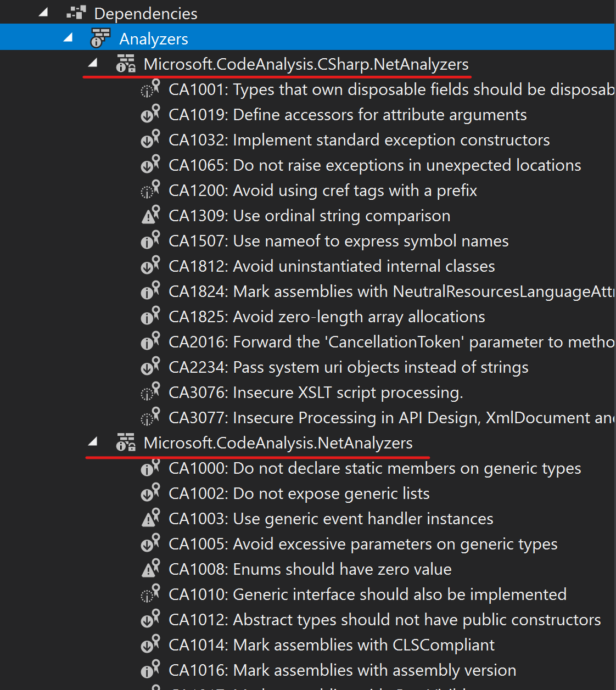The height and width of the screenshot is (690, 616).
Task: Select CA1014 Mark assemblies with CLSCompliant
Action: point(332,645)
